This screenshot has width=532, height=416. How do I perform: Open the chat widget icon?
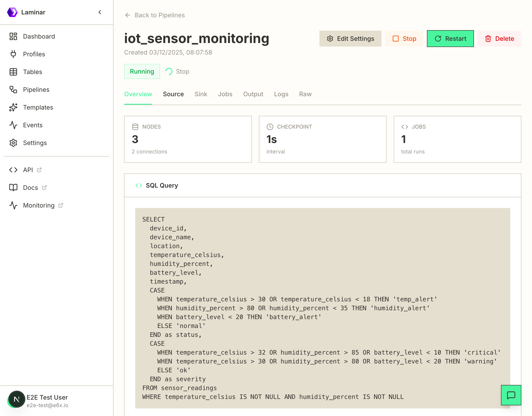pyautogui.click(x=511, y=395)
